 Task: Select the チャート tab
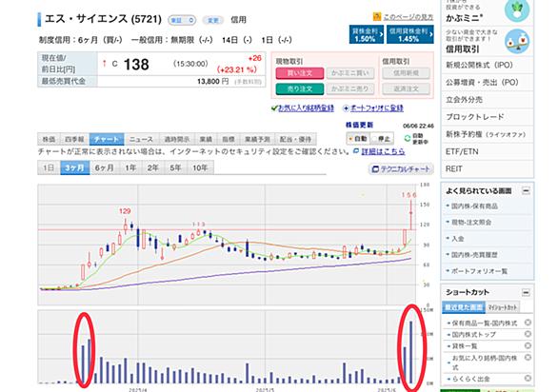pos(107,139)
